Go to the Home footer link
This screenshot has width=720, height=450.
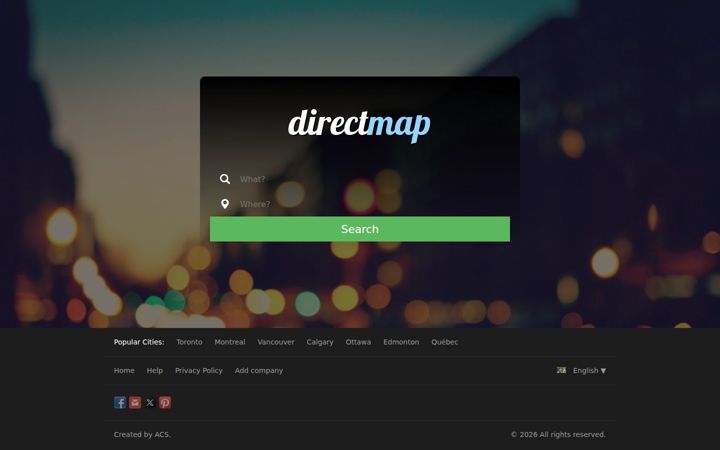[x=124, y=371]
